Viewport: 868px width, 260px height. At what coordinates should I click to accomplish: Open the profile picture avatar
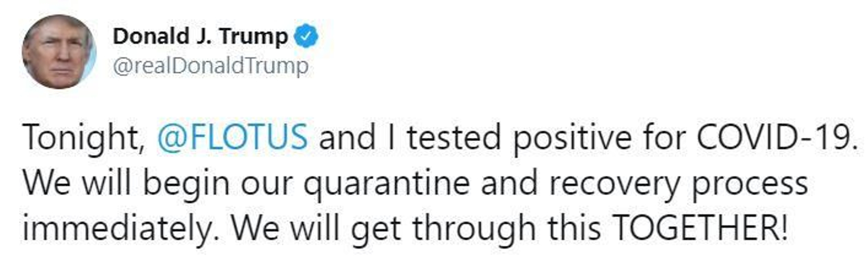pos(59,52)
